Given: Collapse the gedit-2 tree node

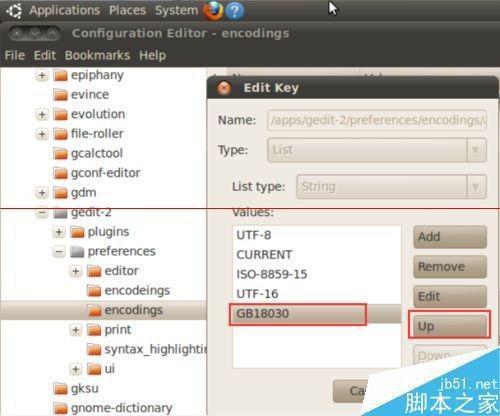Looking at the screenshot, I should 42,213.
